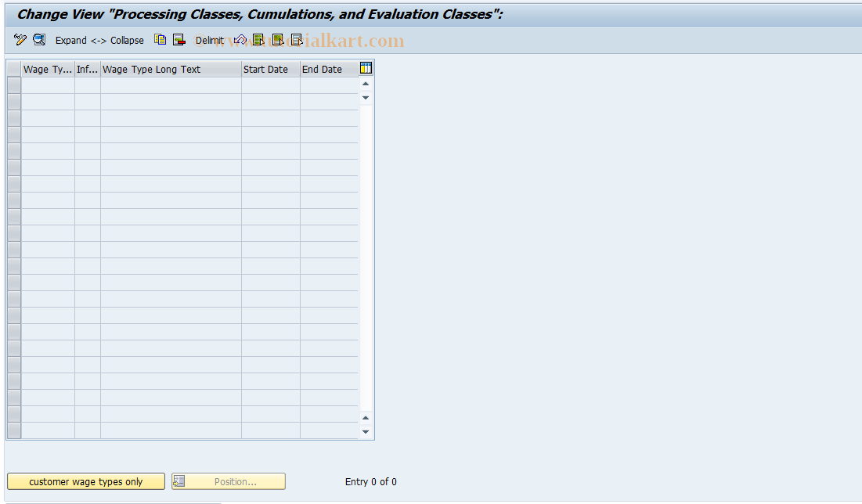This screenshot has width=862, height=504.
Task: Click the first row Start Date cell
Action: coord(271,85)
